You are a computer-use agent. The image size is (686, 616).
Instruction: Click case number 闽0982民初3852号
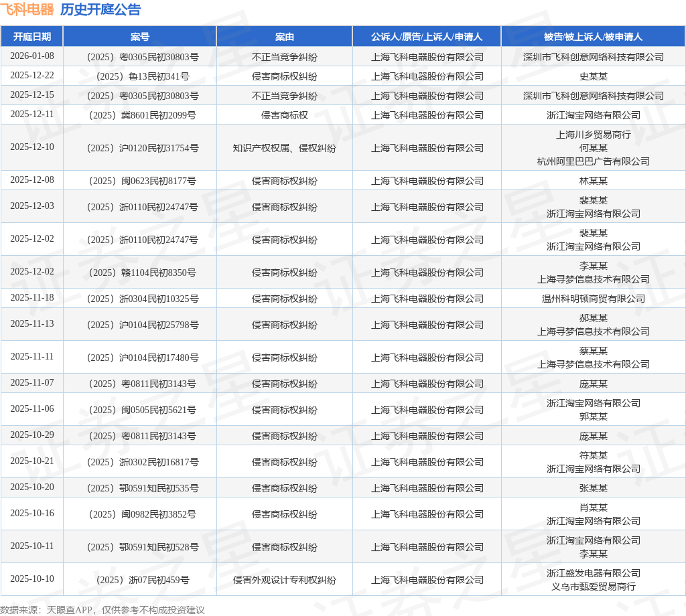point(143,515)
